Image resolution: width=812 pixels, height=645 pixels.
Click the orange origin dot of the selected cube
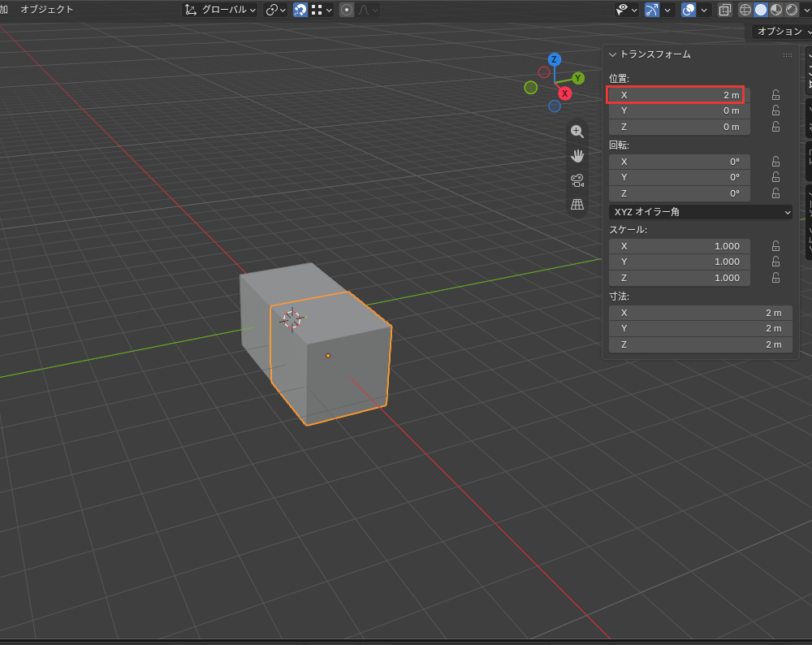coord(328,356)
